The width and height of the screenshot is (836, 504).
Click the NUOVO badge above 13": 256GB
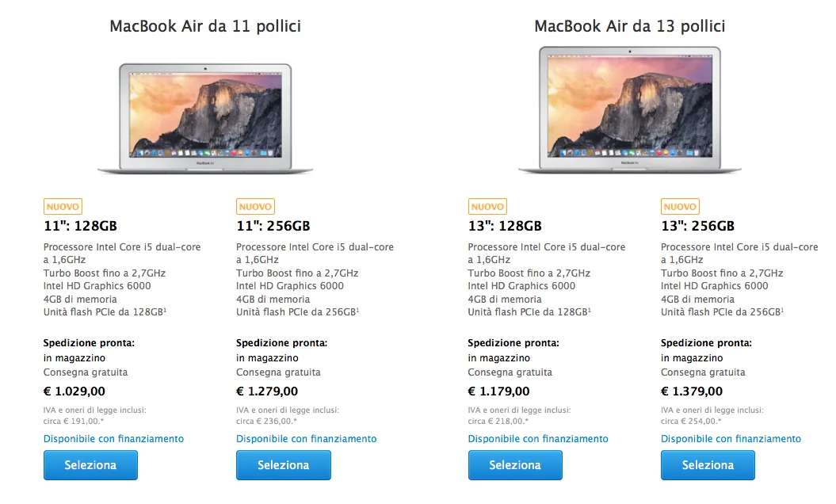[680, 207]
